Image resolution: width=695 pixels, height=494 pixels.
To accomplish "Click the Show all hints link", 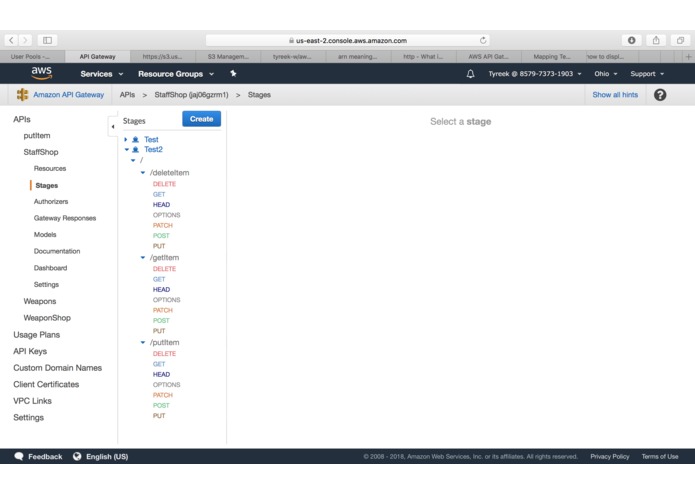I will [x=615, y=95].
